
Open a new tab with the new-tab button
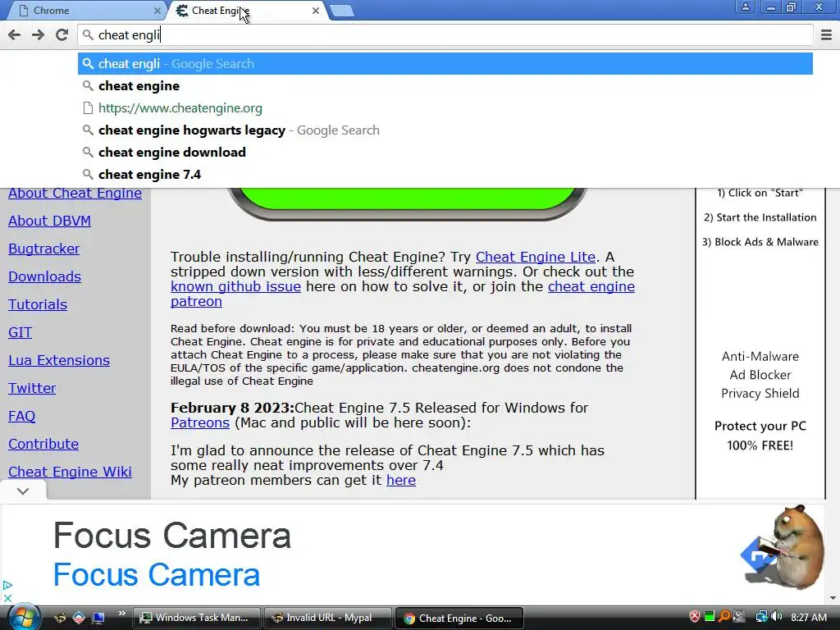coord(341,11)
